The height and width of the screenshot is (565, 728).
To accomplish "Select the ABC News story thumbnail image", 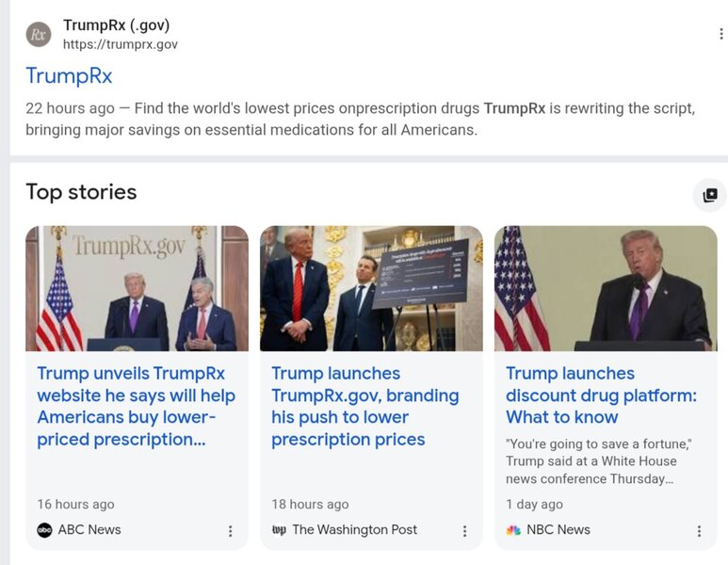I will 137,288.
